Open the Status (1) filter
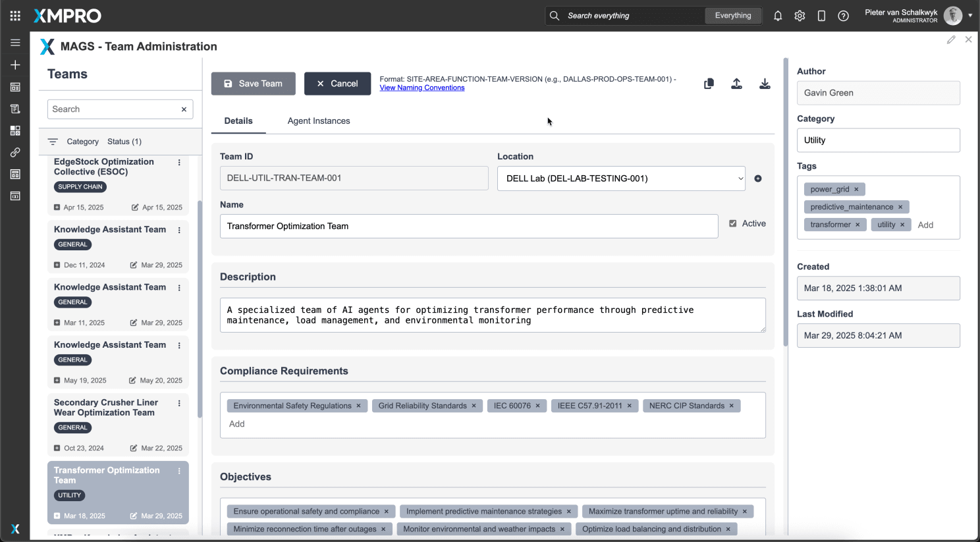 coord(124,142)
